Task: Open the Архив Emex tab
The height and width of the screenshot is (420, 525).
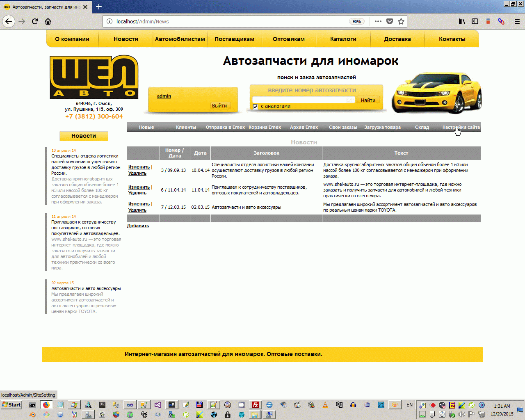Action: 304,127
